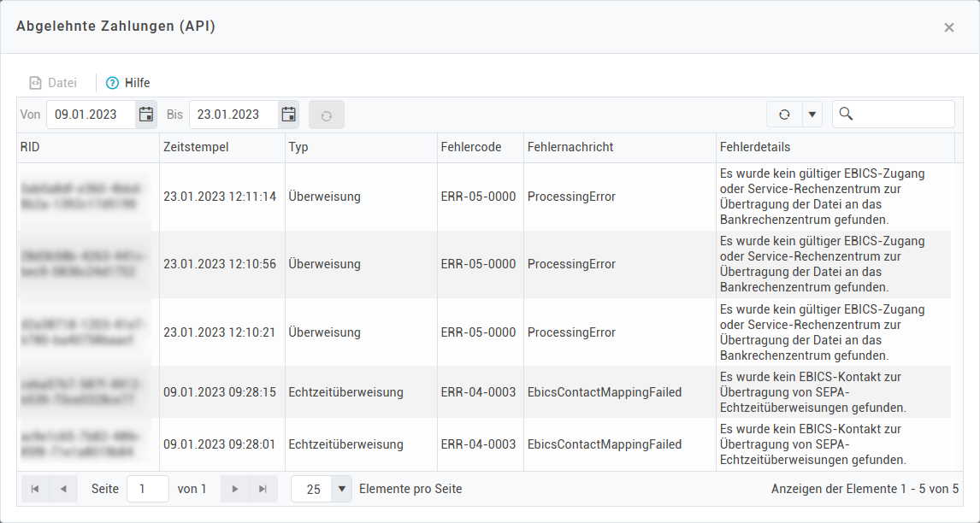Click the Typ column header
980x523 pixels.
pyautogui.click(x=298, y=147)
